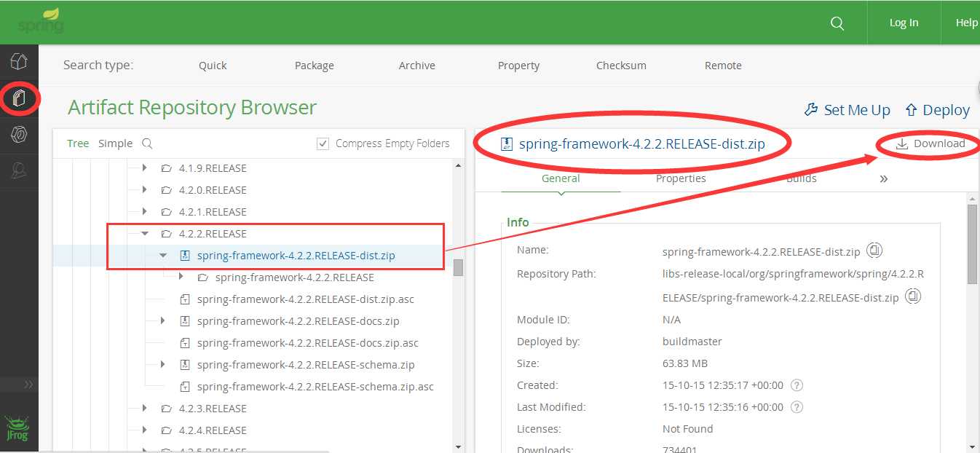Select the Quick search type
Viewport: 980px width, 453px height.
click(213, 66)
